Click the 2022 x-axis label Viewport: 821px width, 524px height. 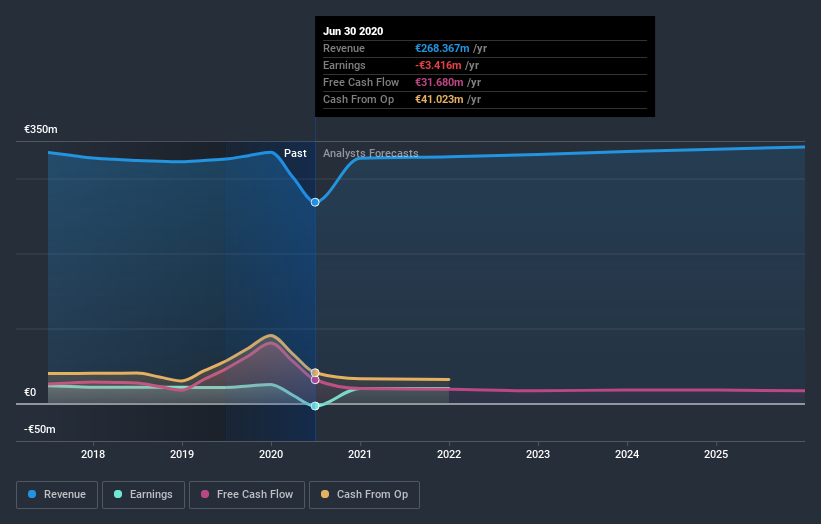pyautogui.click(x=449, y=454)
